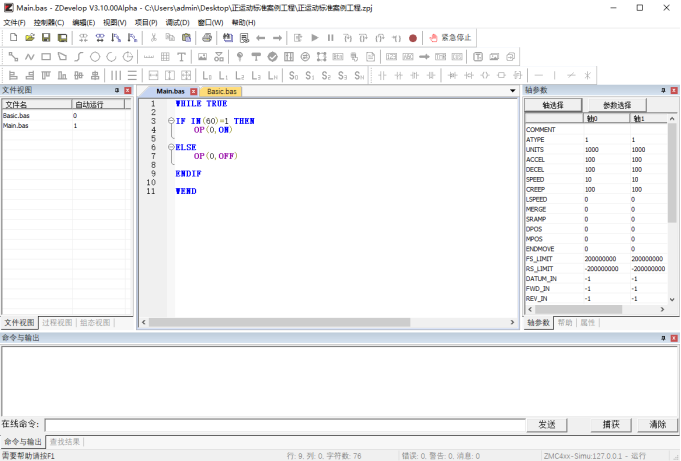Select the grid table tool icon
The height and width of the screenshot is (461, 681).
coord(165,56)
